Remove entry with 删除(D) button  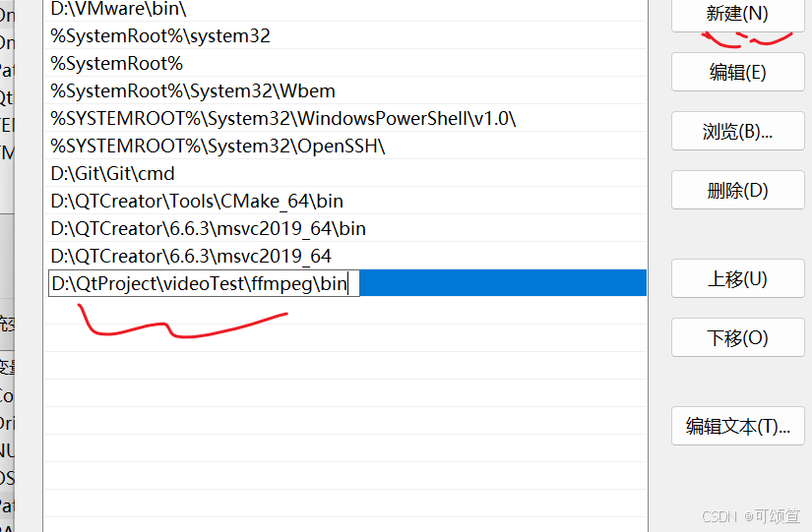pos(738,190)
